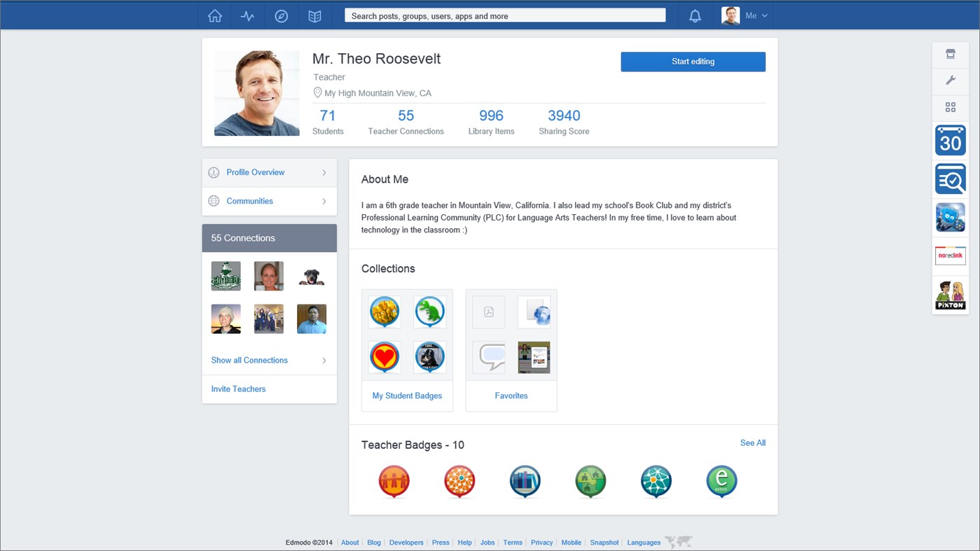Image resolution: width=980 pixels, height=551 pixels.
Task: Launch the calendar Planner app icon
Action: pyautogui.click(x=950, y=140)
